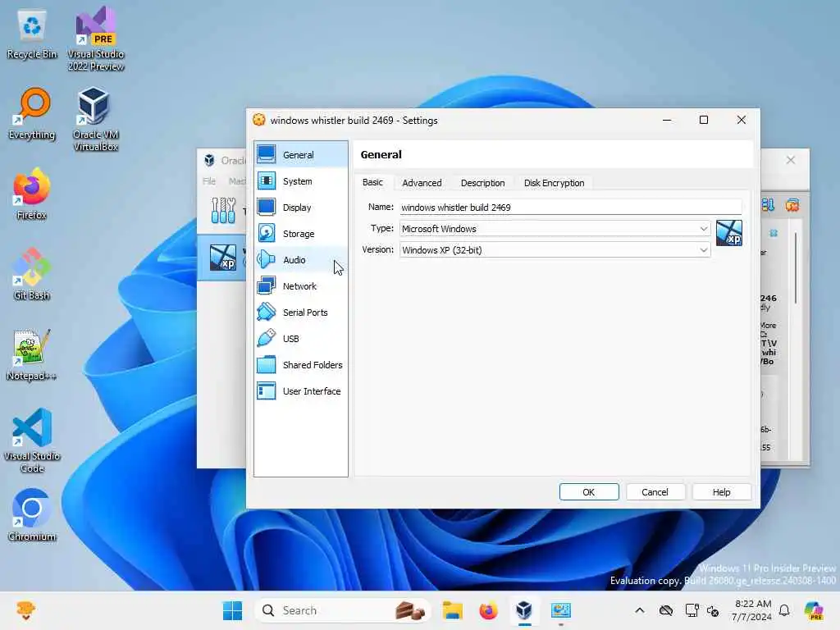840x630 pixels.
Task: Click VirtualBox icon in taskbar
Action: pos(524,610)
